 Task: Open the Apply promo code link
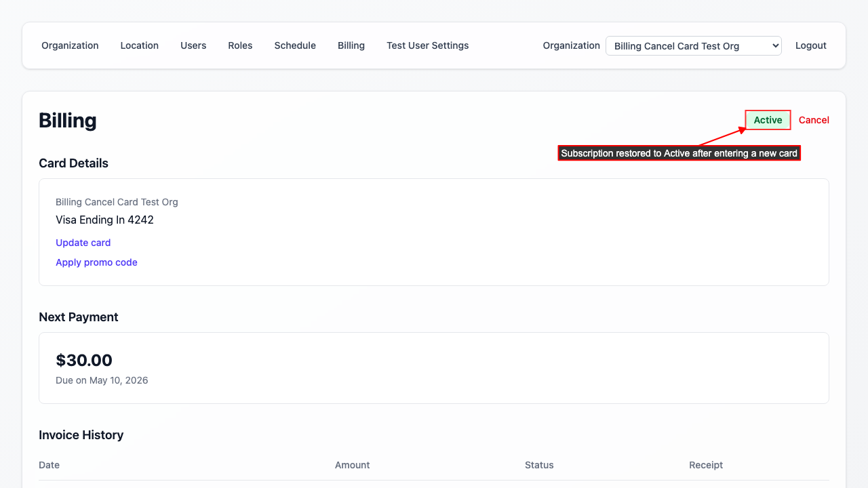(96, 262)
